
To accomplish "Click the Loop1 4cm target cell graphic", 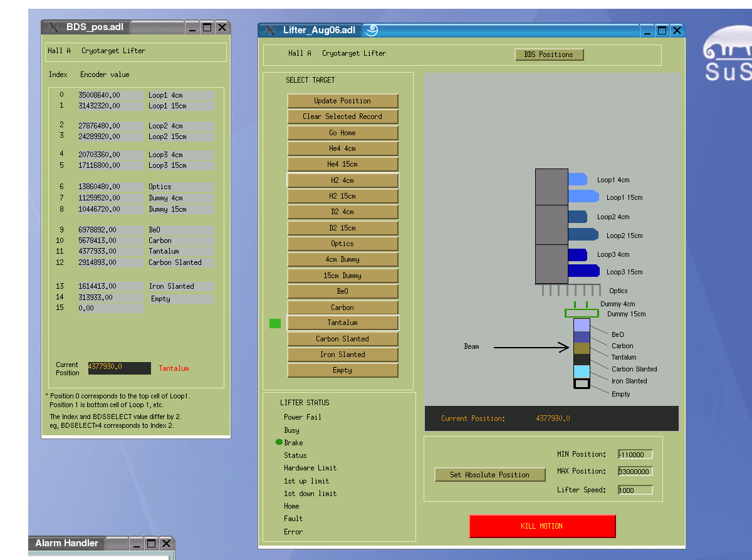I will click(x=577, y=179).
